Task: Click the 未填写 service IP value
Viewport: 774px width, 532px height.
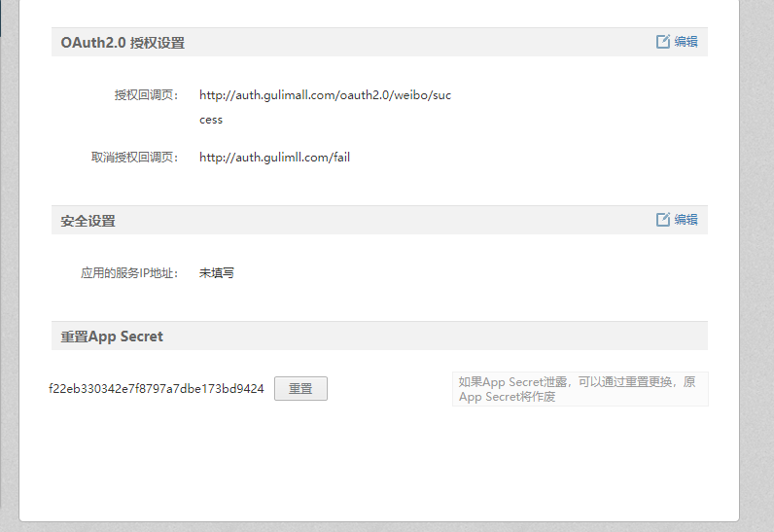Action: [216, 273]
